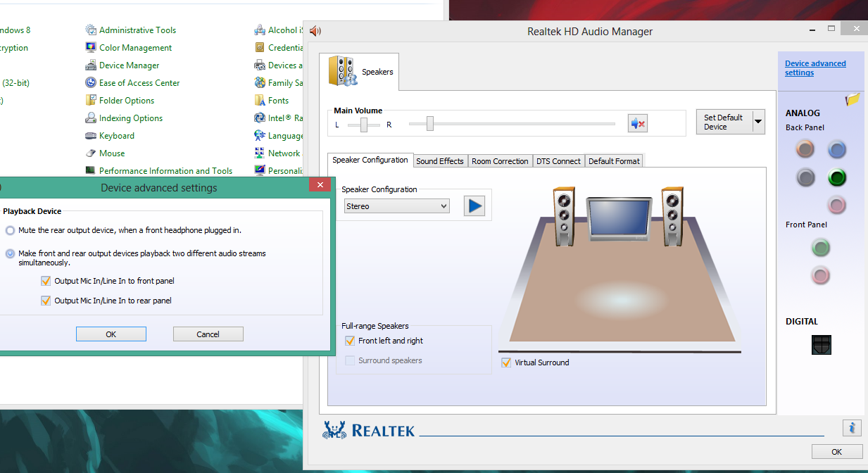Toggle Front left and right full-range speakers
The width and height of the screenshot is (868, 473).
(x=350, y=341)
